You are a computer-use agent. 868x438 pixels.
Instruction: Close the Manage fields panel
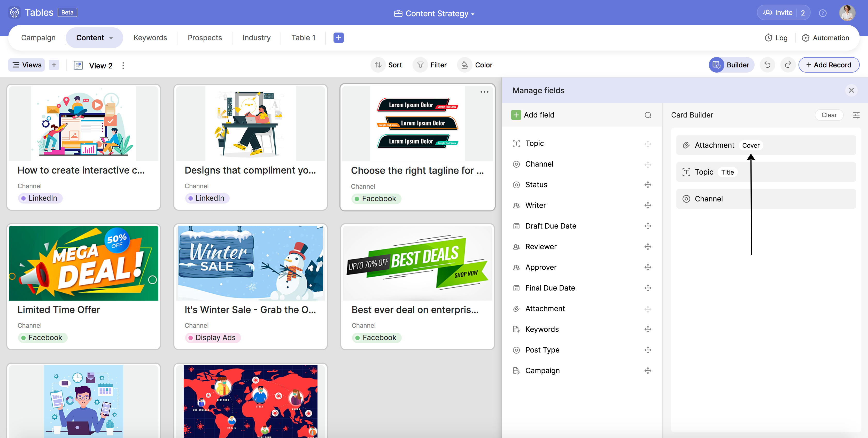pos(851,90)
